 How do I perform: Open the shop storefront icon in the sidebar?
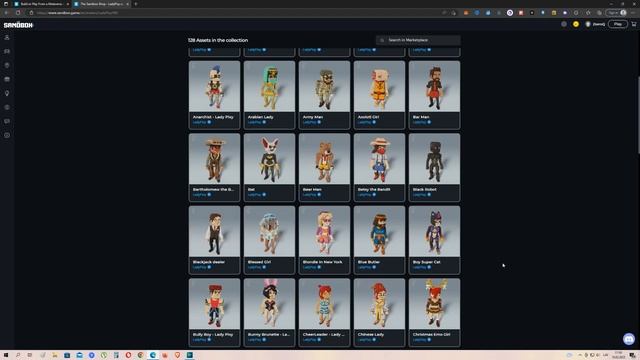7,80
